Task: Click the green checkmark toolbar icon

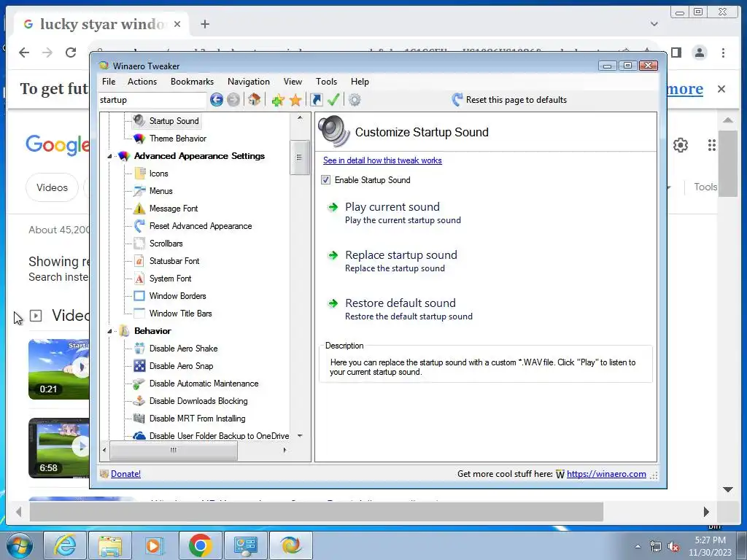Action: coord(333,99)
